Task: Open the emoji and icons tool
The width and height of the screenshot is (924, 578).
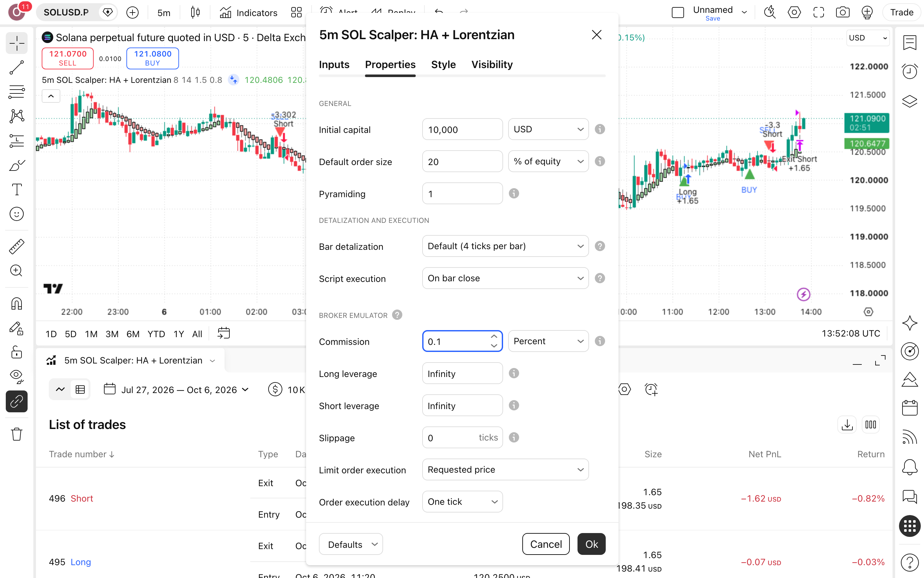Action: click(x=16, y=214)
